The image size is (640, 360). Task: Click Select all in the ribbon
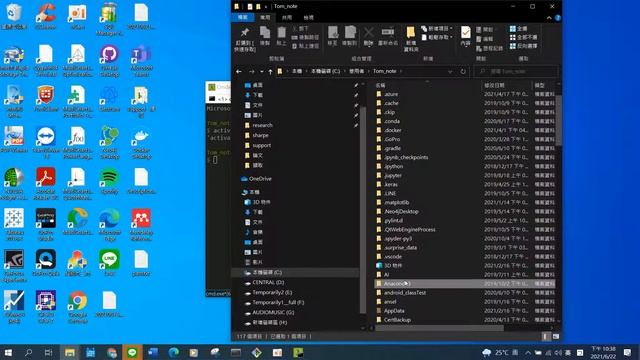pyautogui.click(x=518, y=29)
